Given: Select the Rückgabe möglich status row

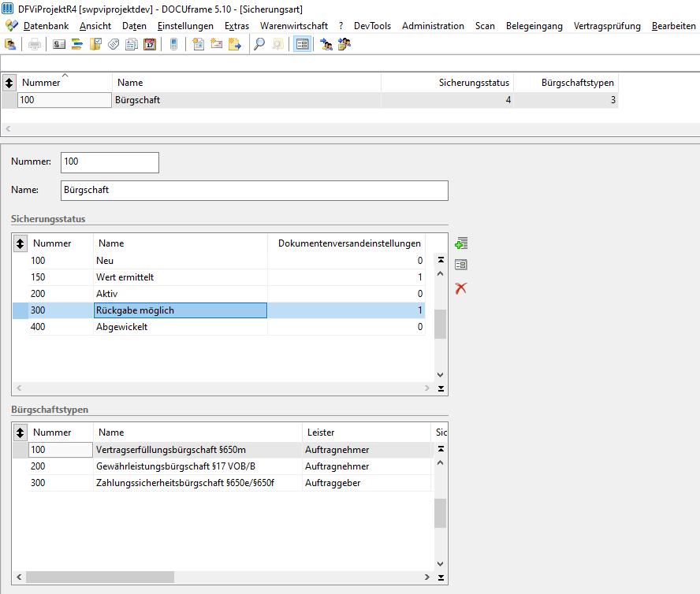Looking at the screenshot, I should pos(219,310).
